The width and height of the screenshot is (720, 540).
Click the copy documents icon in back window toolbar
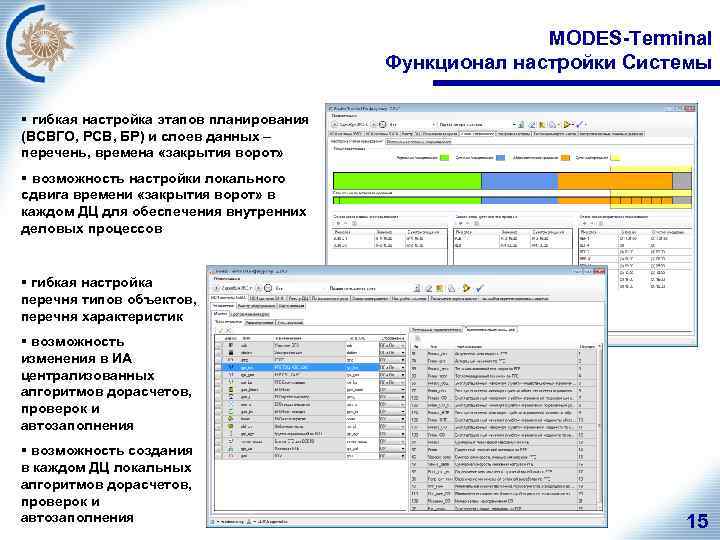click(552, 124)
